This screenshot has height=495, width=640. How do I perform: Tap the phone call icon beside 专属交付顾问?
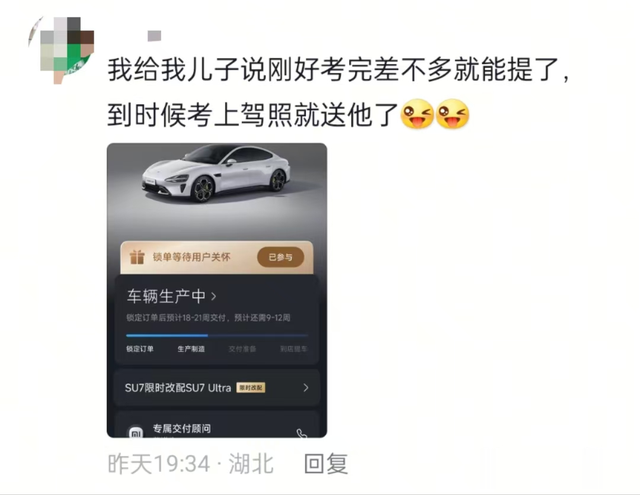[302, 433]
